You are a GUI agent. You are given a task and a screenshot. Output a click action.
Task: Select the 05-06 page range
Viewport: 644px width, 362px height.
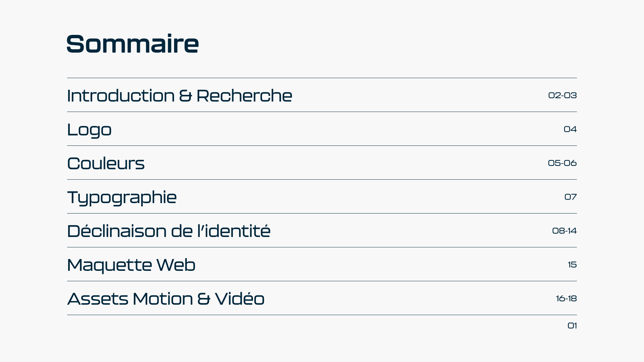(x=562, y=163)
